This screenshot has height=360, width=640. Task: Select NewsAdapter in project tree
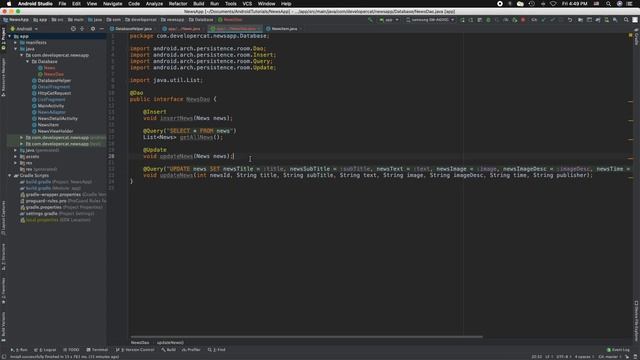51,112
